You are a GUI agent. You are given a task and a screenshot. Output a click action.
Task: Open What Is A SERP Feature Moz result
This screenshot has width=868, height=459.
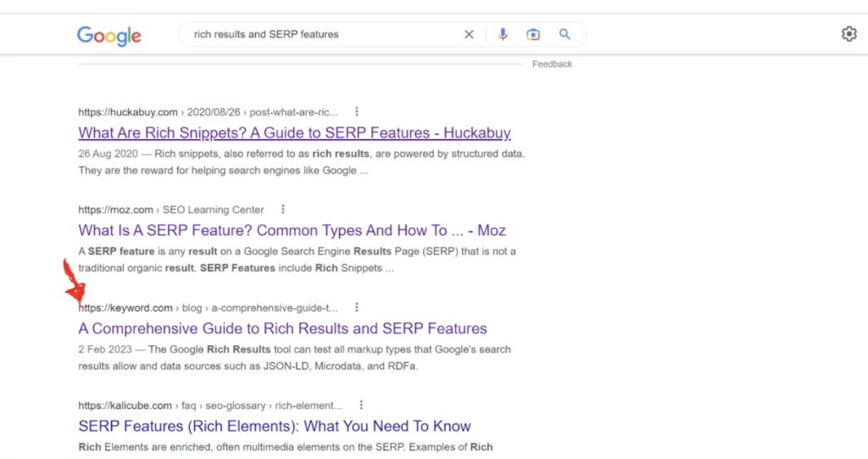[292, 231]
